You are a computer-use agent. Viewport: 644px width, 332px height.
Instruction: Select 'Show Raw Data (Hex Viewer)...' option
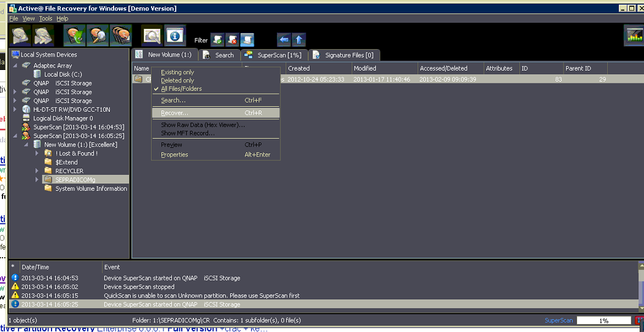[203, 125]
